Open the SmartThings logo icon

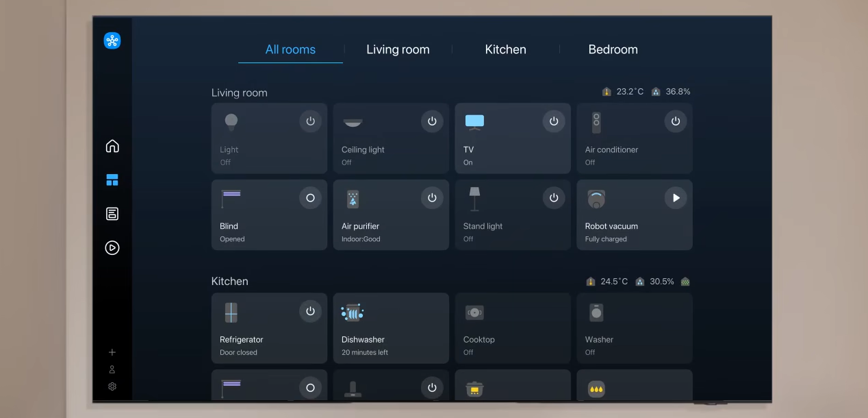pos(112,40)
